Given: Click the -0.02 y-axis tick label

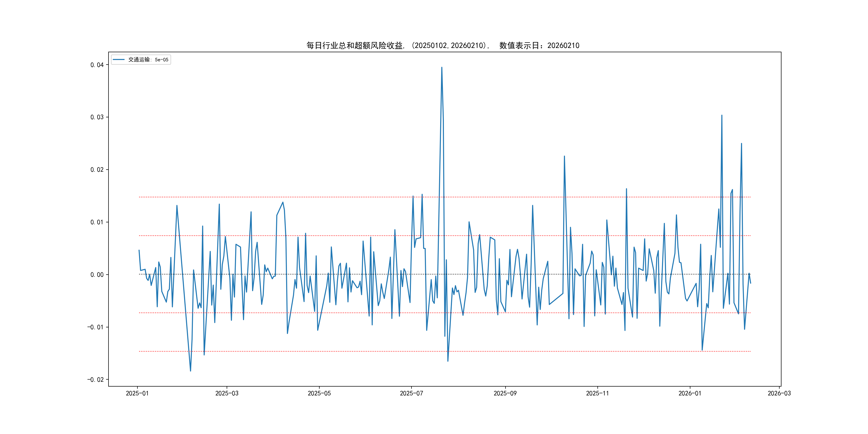Looking at the screenshot, I should click(95, 380).
